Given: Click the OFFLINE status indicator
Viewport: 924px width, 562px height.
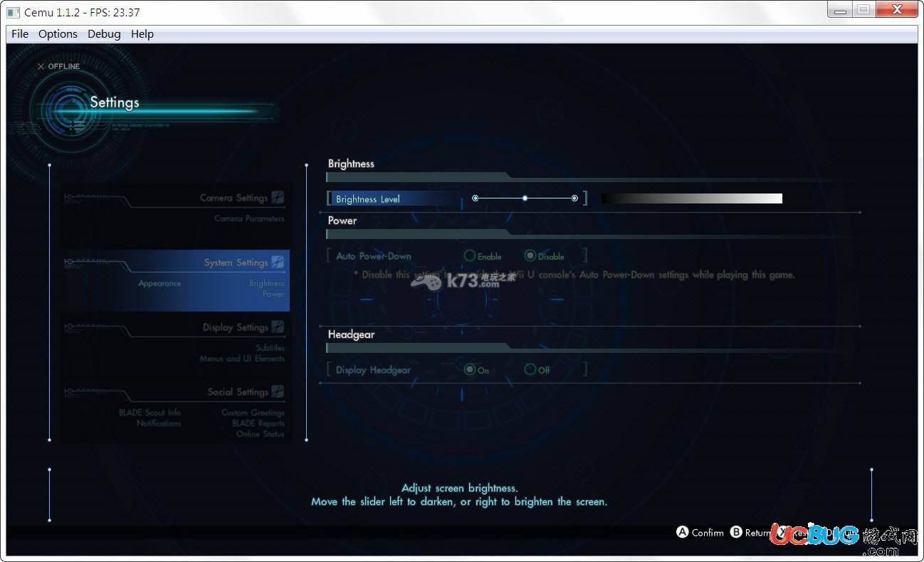Looking at the screenshot, I should pyautogui.click(x=58, y=66).
